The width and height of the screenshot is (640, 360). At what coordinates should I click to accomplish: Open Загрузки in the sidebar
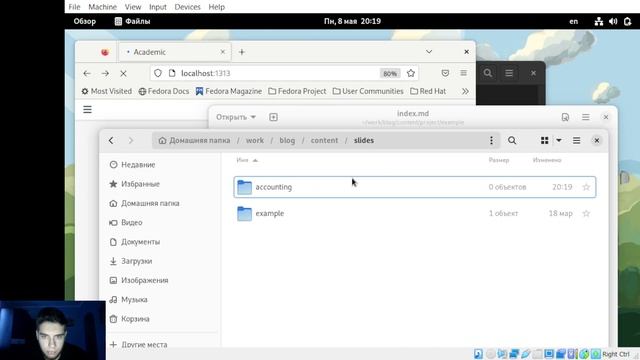point(131,261)
